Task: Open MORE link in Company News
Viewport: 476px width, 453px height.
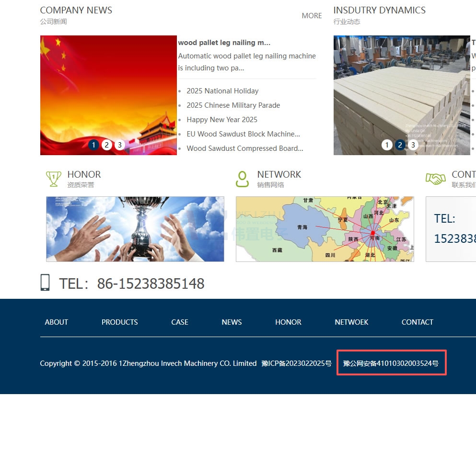Action: coord(312,16)
